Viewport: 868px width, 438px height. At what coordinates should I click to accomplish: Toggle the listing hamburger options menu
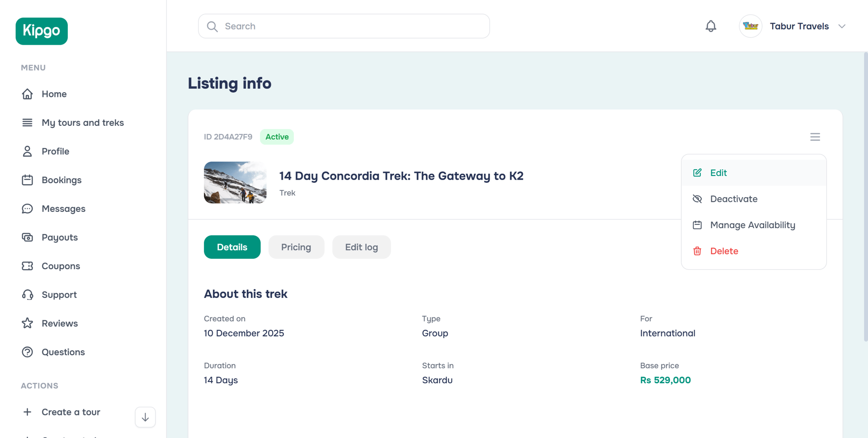pyautogui.click(x=815, y=137)
